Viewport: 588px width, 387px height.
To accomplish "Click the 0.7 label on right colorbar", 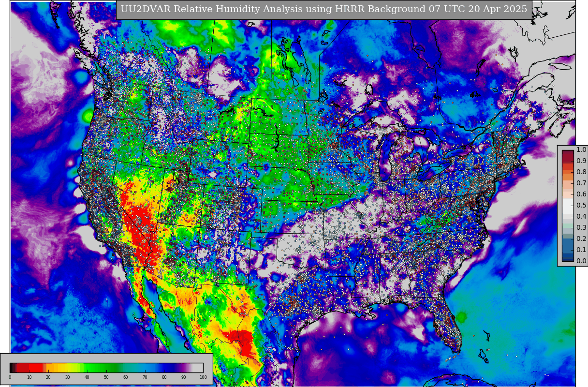I will tap(581, 183).
